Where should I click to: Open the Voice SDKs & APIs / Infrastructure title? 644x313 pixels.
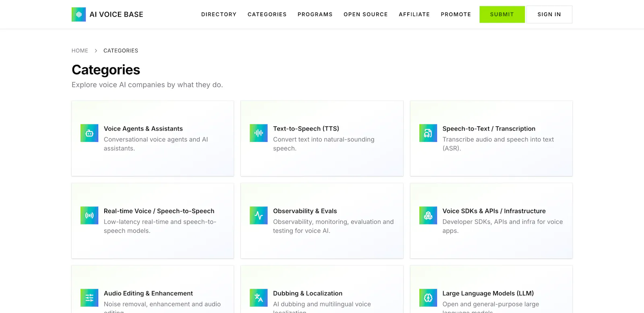tap(494, 211)
